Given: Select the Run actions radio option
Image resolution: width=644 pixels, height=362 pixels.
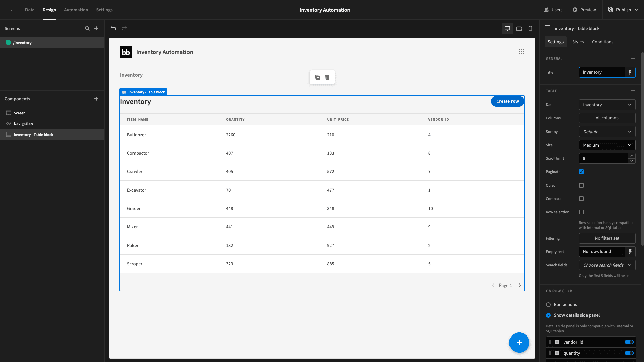Looking at the screenshot, I should coord(548,305).
